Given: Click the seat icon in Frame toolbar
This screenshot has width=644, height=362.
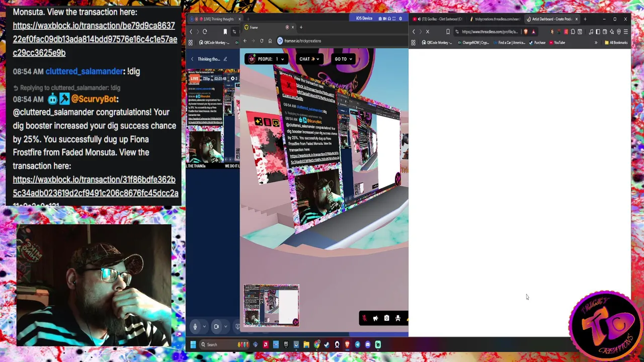Looking at the screenshot, I should (397, 318).
